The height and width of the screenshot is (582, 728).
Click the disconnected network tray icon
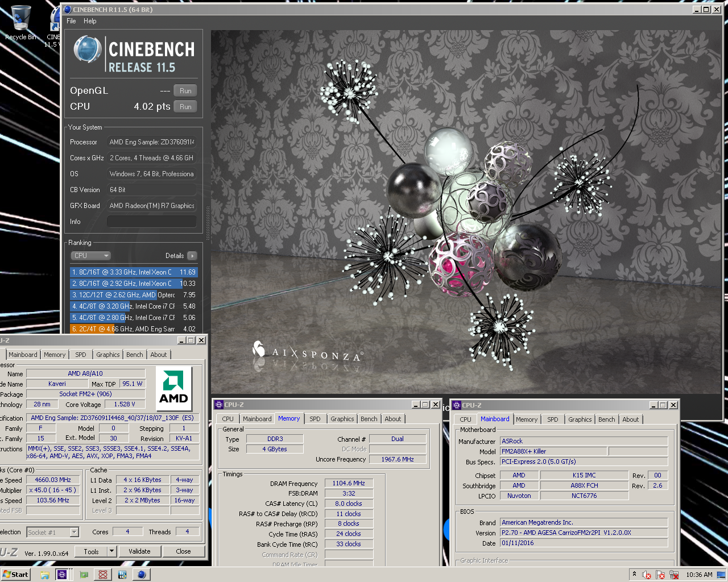(674, 575)
